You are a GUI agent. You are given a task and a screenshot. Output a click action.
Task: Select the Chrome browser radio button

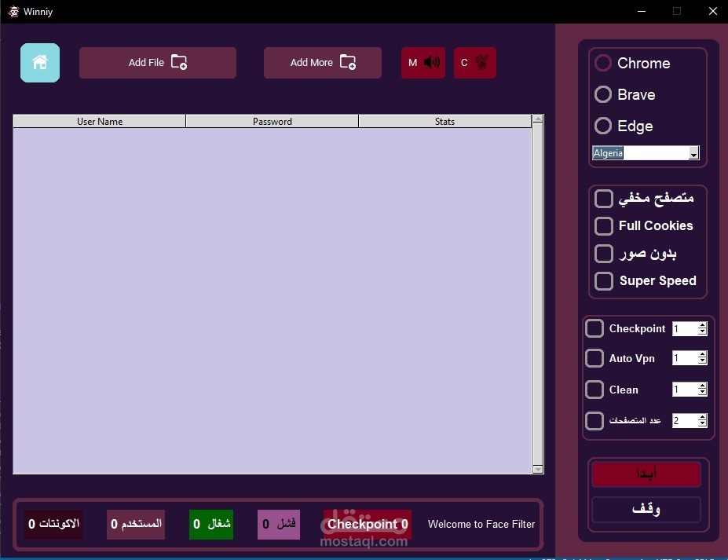point(603,63)
